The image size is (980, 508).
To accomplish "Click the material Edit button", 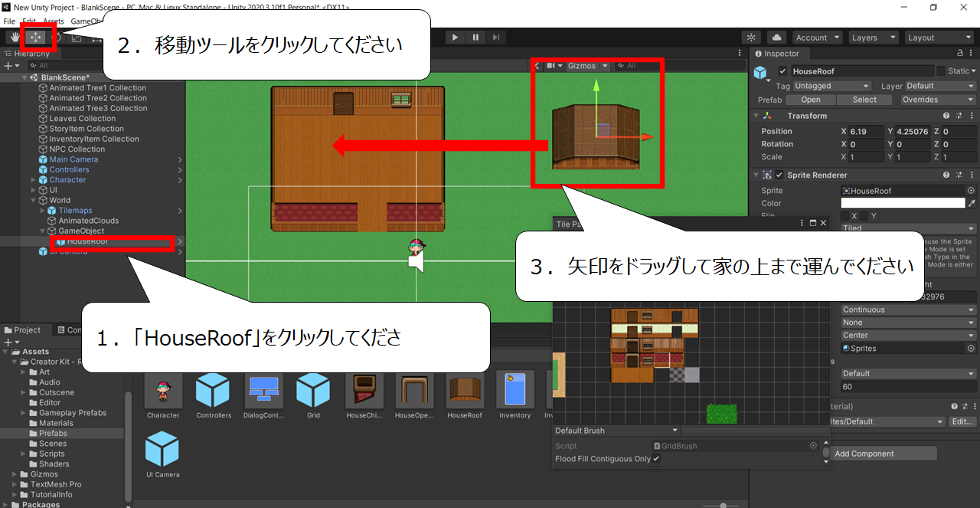I will 962,421.
